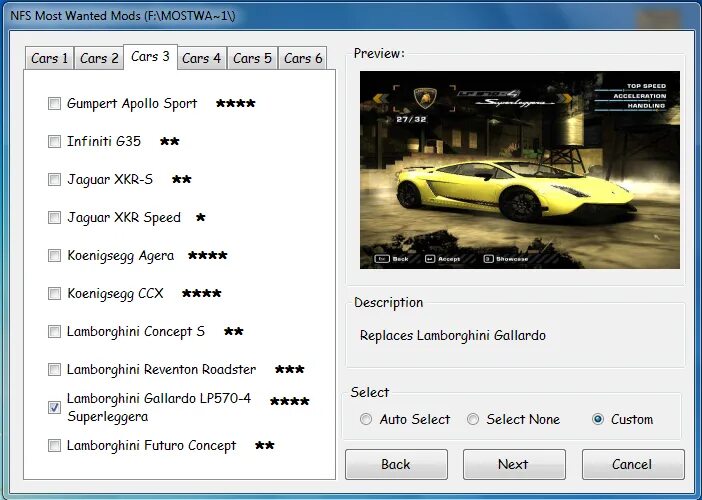702x500 pixels.
Task: Click the Koenigsegg CCX label
Action: (x=115, y=294)
